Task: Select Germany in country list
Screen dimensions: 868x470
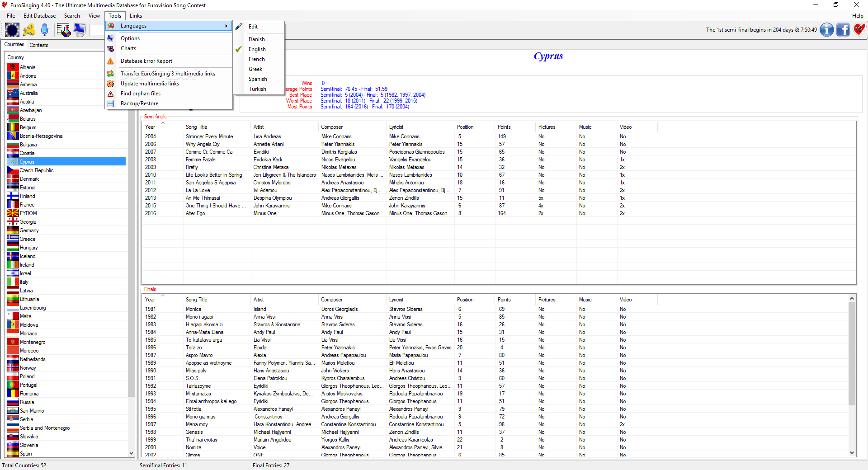Action: coord(66,230)
